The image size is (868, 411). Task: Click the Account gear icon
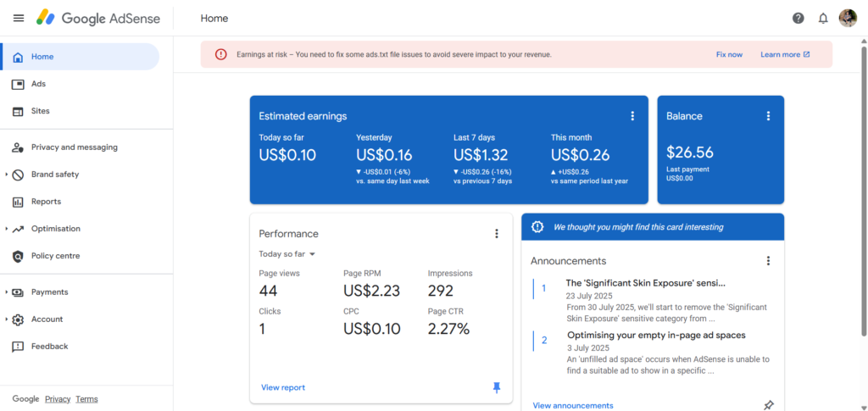18,319
